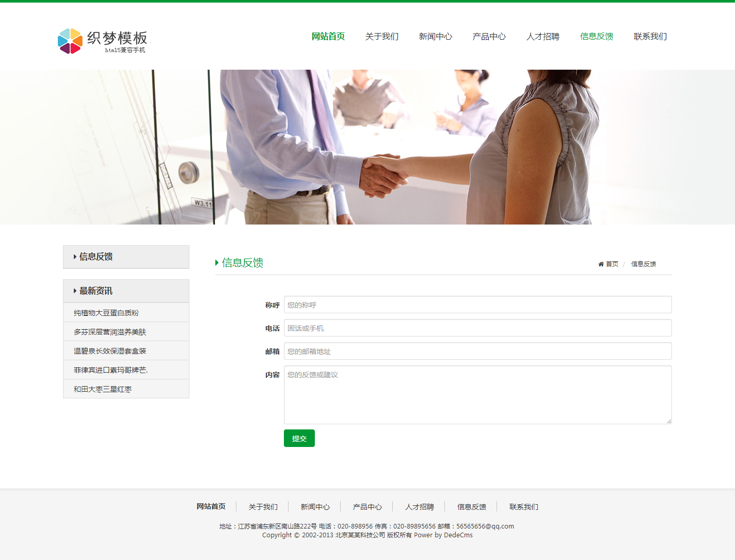The image size is (735, 560).
Task: Open the 温碧泉长效保湿套盒装 article link
Action: [x=110, y=351]
